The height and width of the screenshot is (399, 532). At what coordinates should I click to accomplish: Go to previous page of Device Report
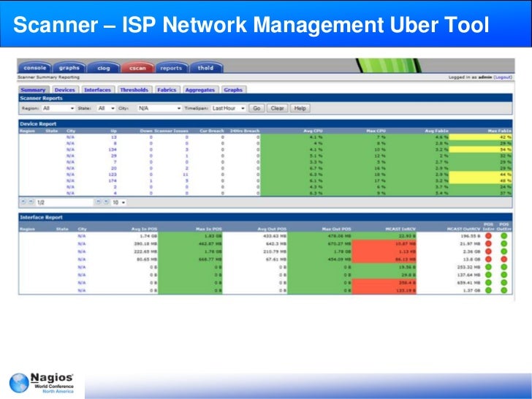[31, 202]
